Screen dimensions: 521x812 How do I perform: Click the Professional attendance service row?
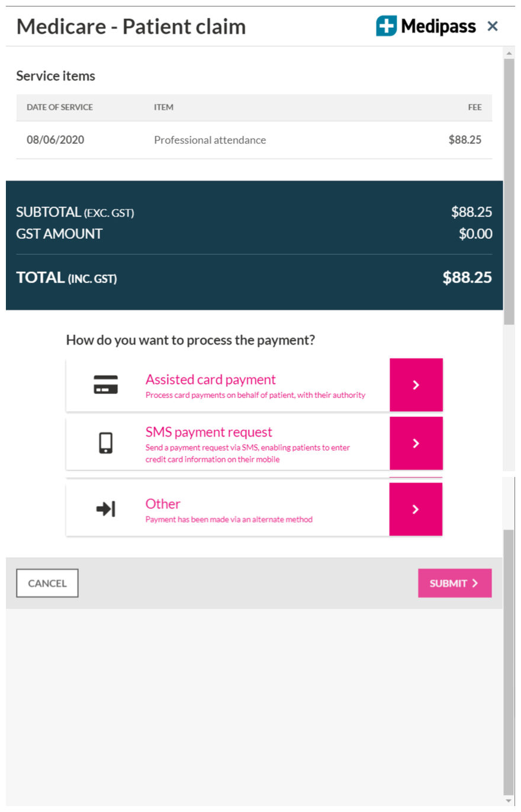coord(253,140)
